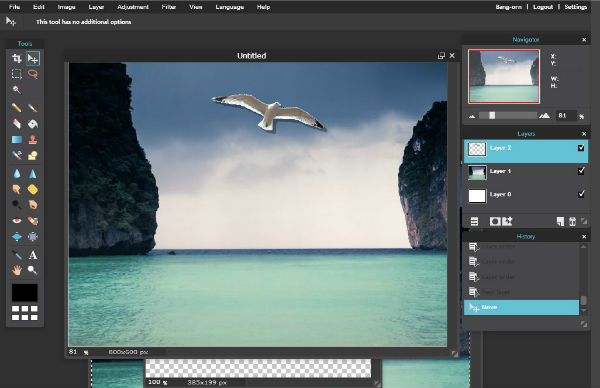This screenshot has height=388, width=600.
Task: Select the Sponge tool
Action: [33, 189]
